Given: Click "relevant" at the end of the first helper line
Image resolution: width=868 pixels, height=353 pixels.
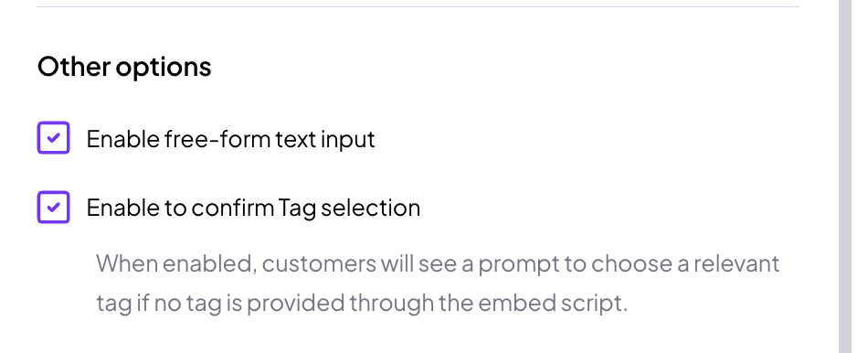Looking at the screenshot, I should 736,263.
